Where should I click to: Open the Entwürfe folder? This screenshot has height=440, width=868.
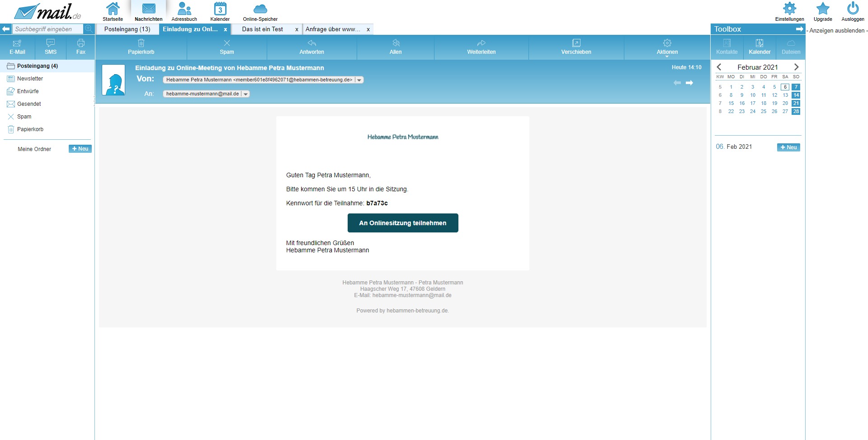coord(28,91)
